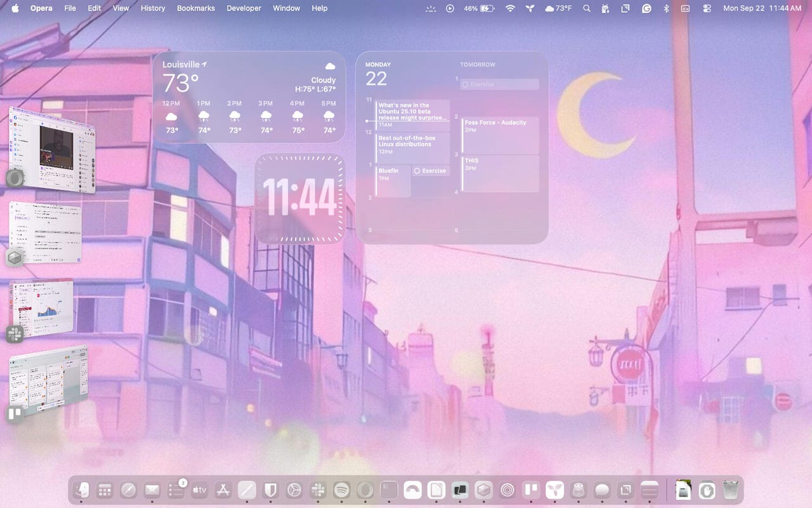Open Trash in the dock

(731, 490)
